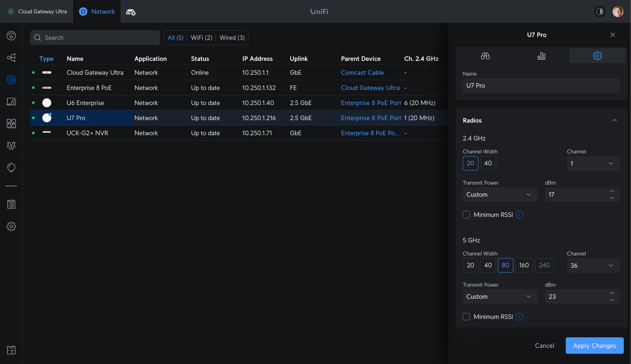Select 240 MHz width for 5 GHz
Screen dimensions: 631x364
544,265
